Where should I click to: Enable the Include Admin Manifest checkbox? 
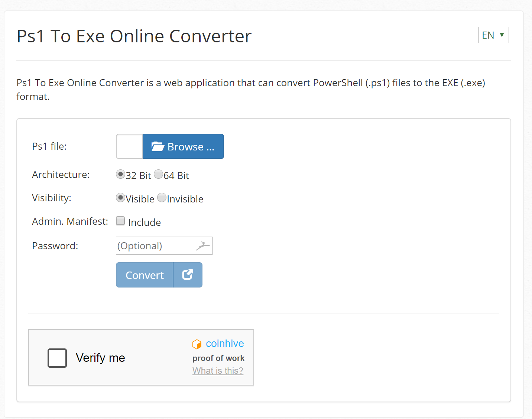120,221
